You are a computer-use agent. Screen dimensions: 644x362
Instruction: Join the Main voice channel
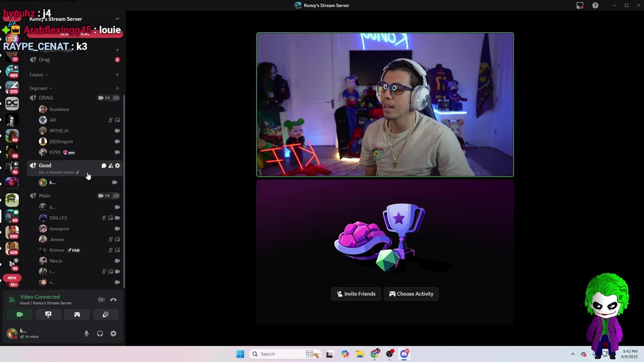tap(74, 196)
